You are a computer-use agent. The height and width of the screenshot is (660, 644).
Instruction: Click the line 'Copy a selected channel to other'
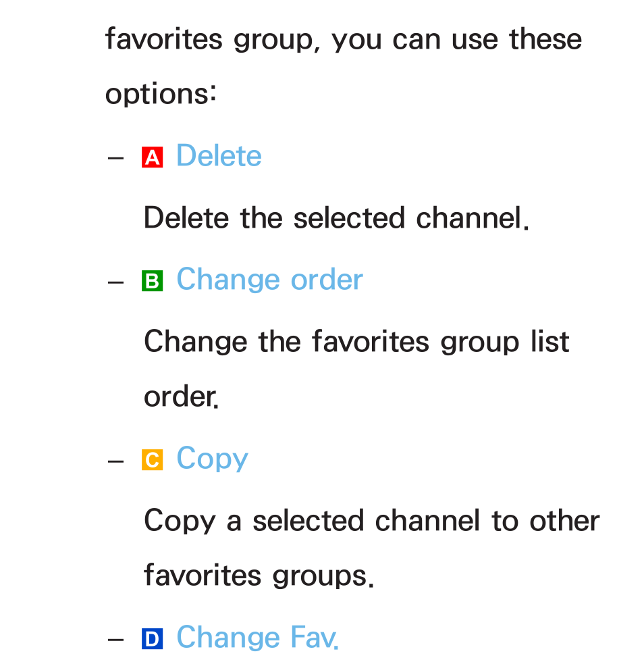tap(371, 521)
